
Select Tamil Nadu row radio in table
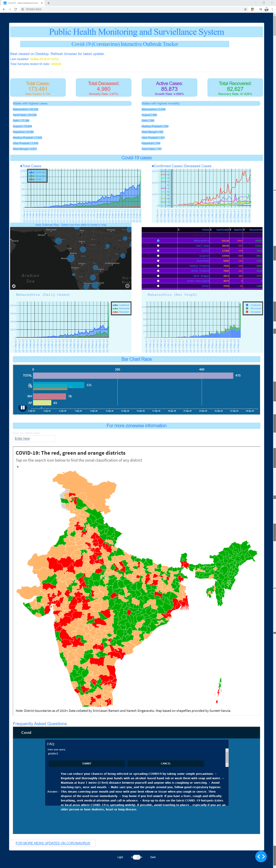pos(158,246)
